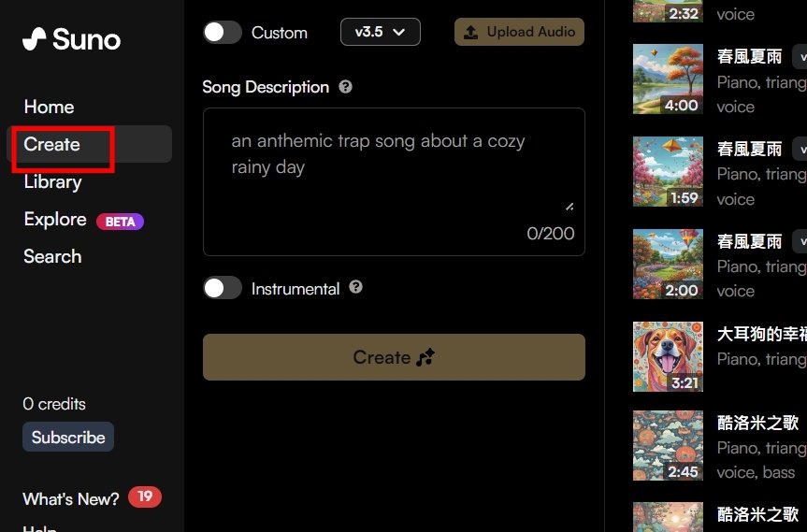Image resolution: width=807 pixels, height=532 pixels.
Task: Play the dog cover song thumbnail 3:21
Action: point(668,356)
